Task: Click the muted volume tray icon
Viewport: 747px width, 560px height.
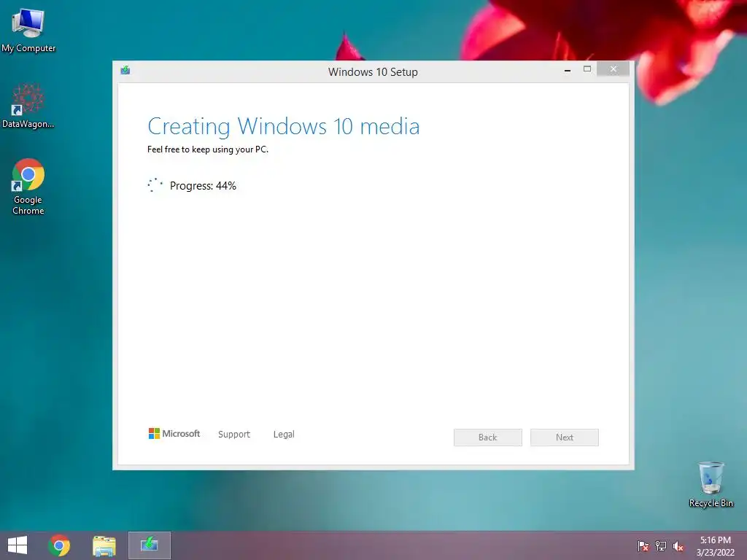Action: 678,546
